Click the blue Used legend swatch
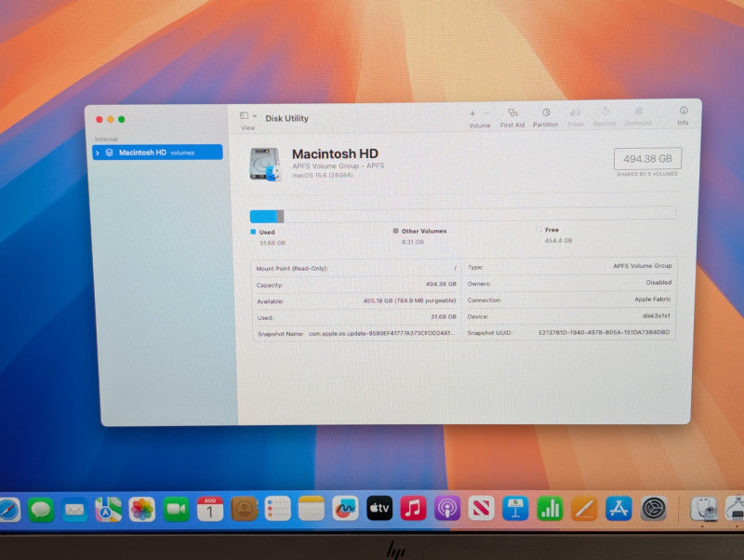The image size is (744, 560). coord(253,232)
